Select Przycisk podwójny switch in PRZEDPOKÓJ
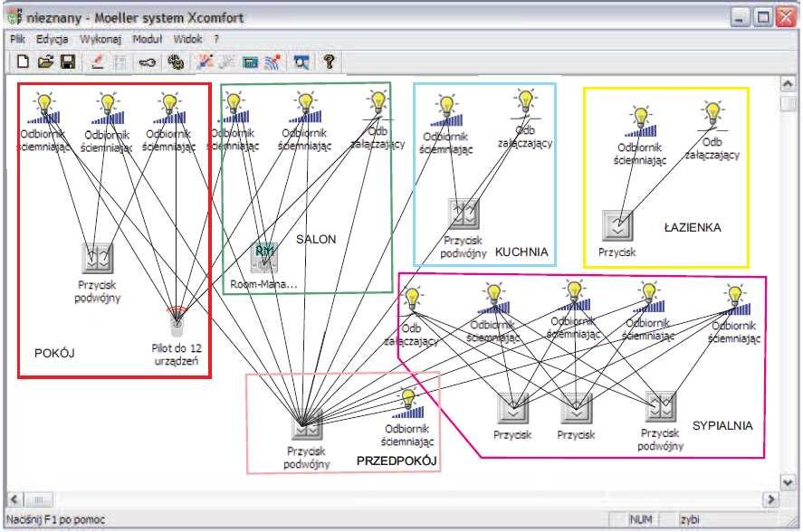 pyautogui.click(x=307, y=425)
